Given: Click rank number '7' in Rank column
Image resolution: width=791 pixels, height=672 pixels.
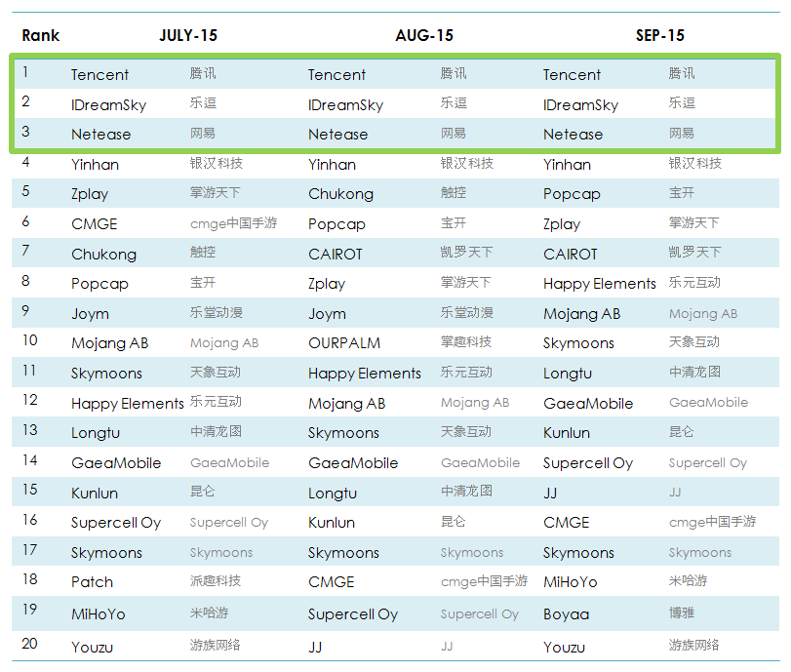Looking at the screenshot, I should [x=25, y=251].
